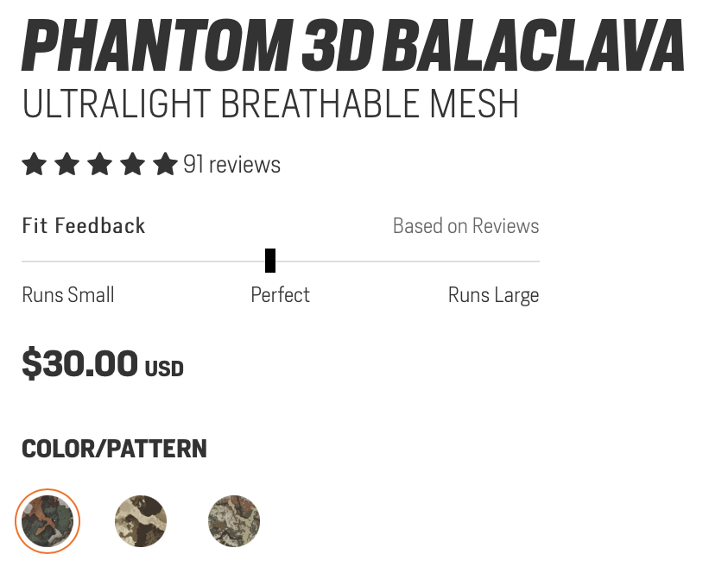Click the fifth rating star
This screenshot has height=573, width=728.
165,164
